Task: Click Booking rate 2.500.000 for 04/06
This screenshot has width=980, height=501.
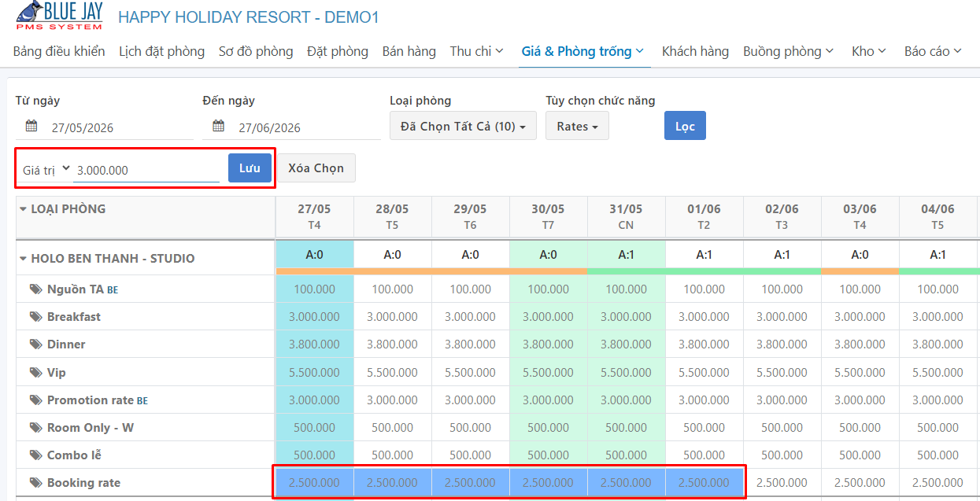Action: pyautogui.click(x=937, y=482)
